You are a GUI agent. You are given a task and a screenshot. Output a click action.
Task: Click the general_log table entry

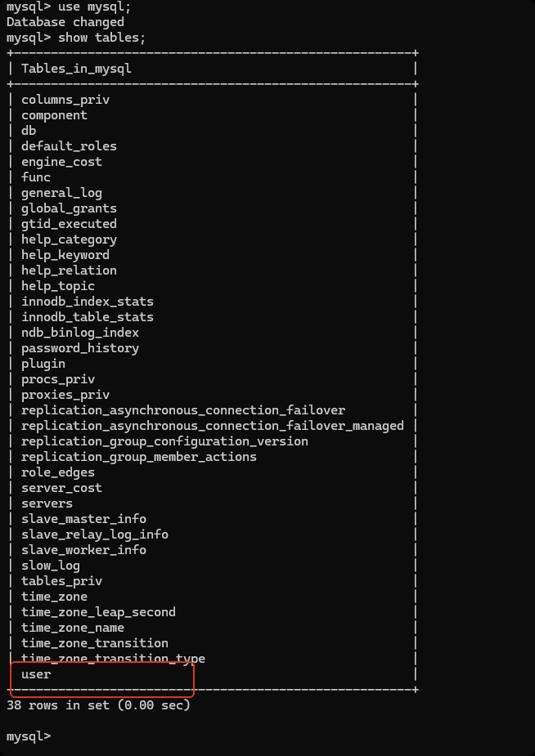click(x=61, y=193)
